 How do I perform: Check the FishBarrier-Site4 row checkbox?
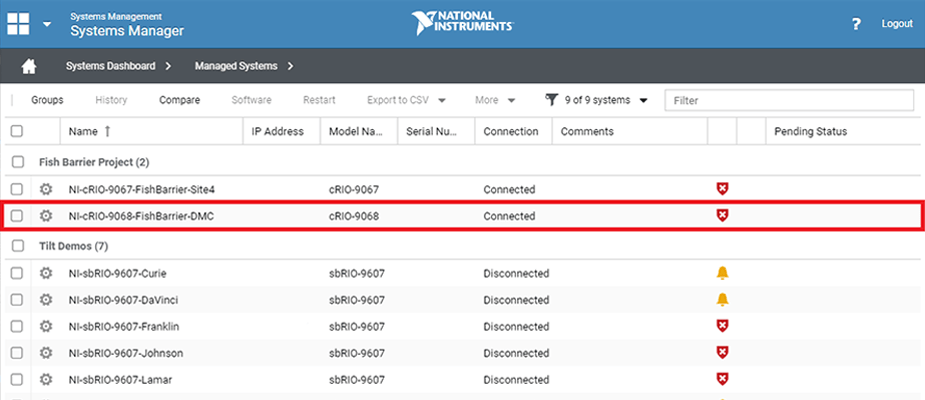[17, 189]
